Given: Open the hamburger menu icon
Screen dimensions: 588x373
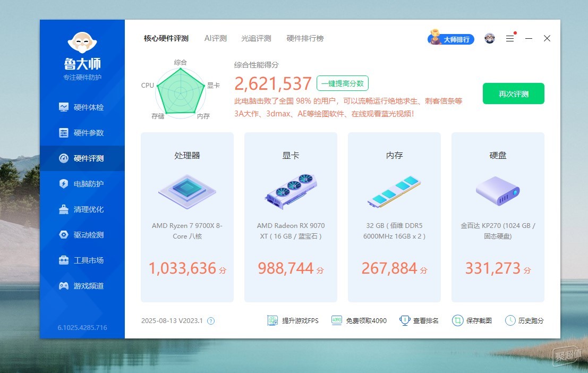Looking at the screenshot, I should coord(509,38).
